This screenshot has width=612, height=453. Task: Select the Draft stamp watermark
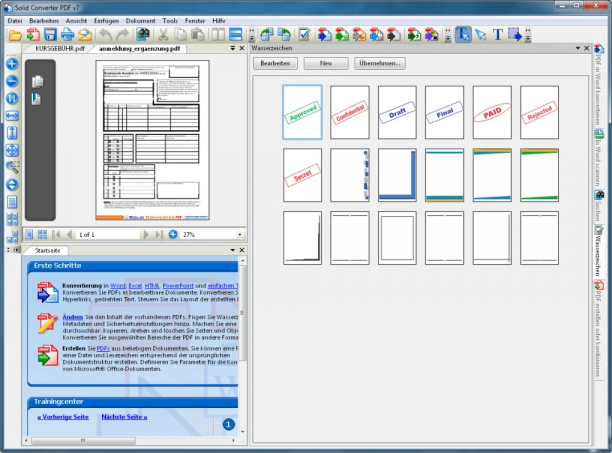pyautogui.click(x=397, y=112)
